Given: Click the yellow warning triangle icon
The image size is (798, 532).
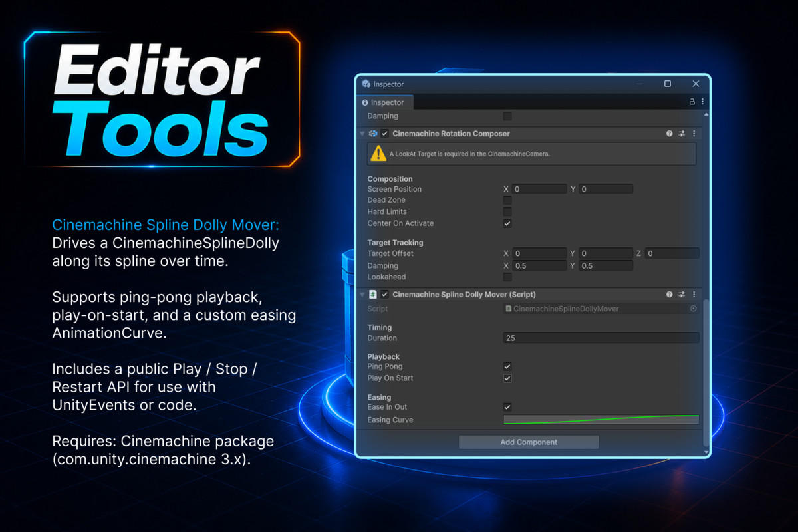Looking at the screenshot, I should pos(378,154).
